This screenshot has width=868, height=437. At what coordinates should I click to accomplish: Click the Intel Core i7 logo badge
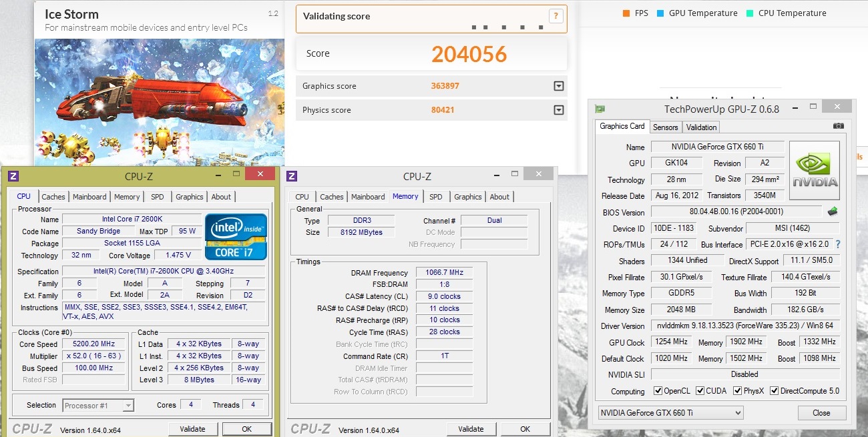coord(236,237)
